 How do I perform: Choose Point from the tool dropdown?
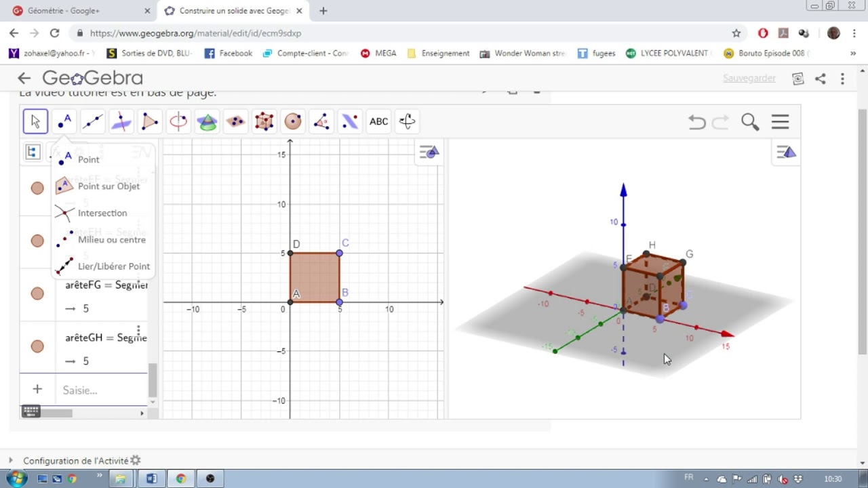click(88, 159)
